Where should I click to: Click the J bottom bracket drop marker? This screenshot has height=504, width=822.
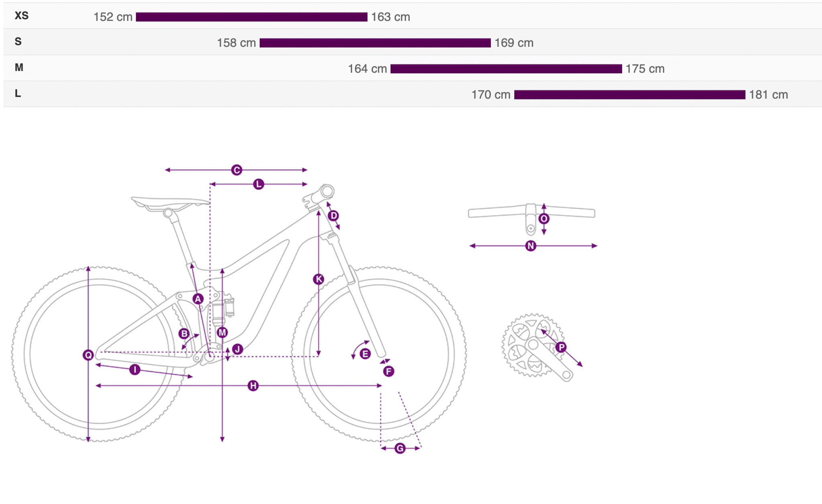pyautogui.click(x=238, y=349)
